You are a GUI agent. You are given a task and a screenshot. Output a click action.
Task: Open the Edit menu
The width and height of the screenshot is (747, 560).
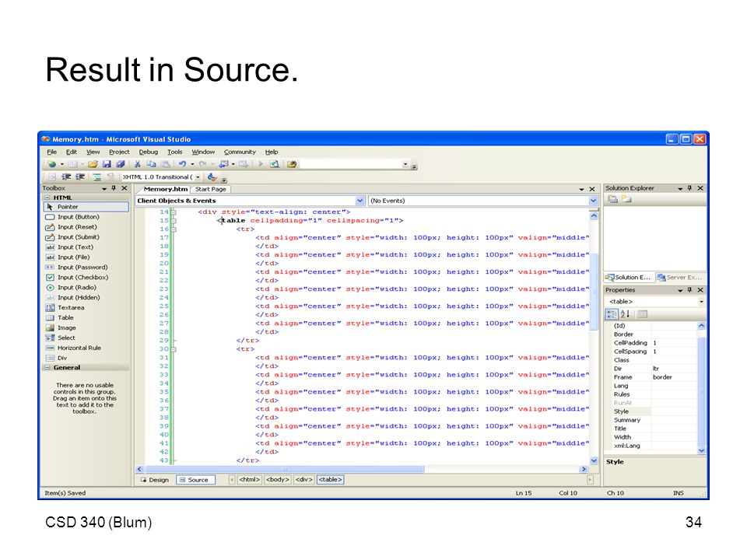click(72, 152)
